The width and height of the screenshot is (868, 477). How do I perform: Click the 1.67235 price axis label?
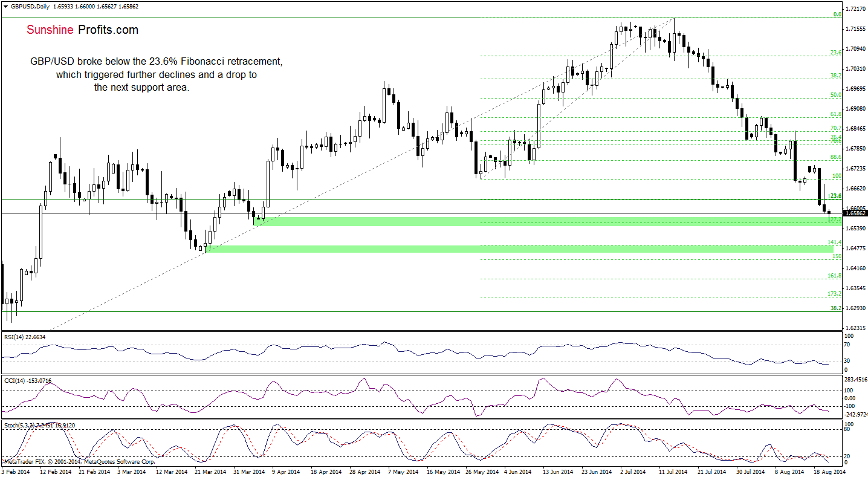[x=857, y=169]
